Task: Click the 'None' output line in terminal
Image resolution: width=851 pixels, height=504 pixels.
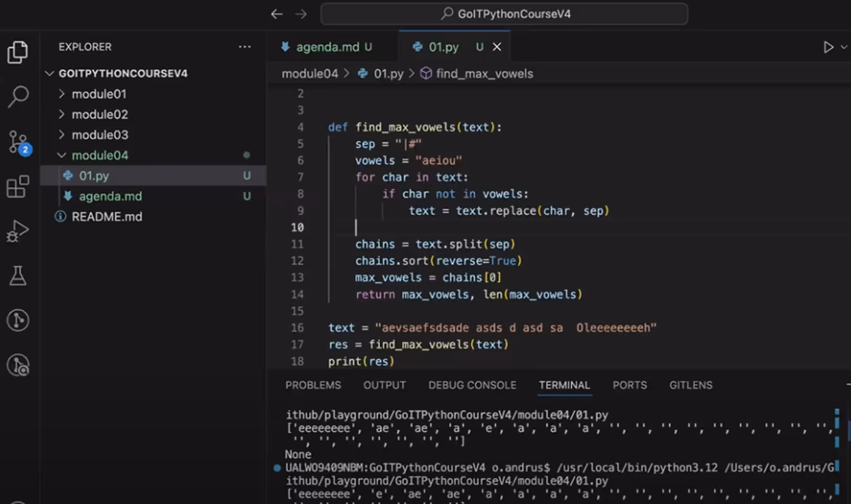Action: click(298, 454)
